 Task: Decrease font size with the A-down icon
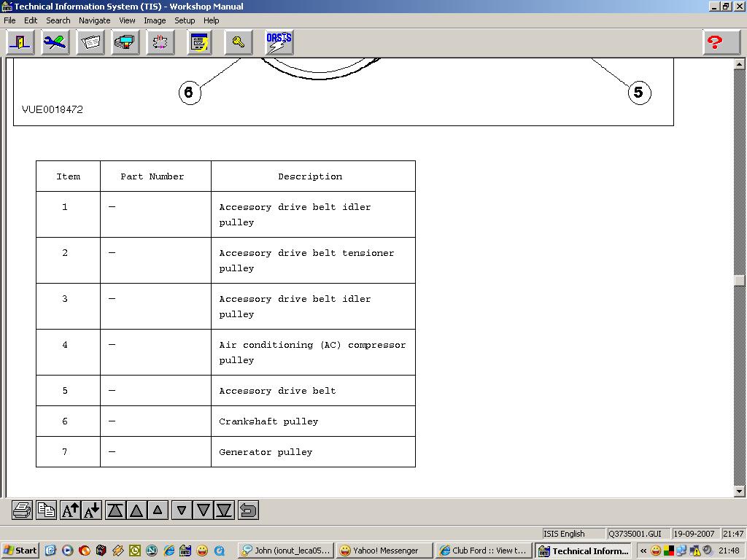(x=91, y=510)
